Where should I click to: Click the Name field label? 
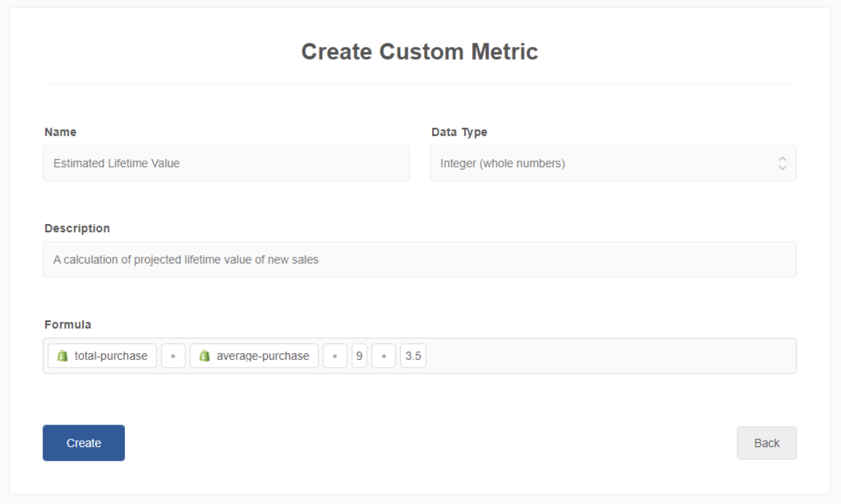coord(60,132)
